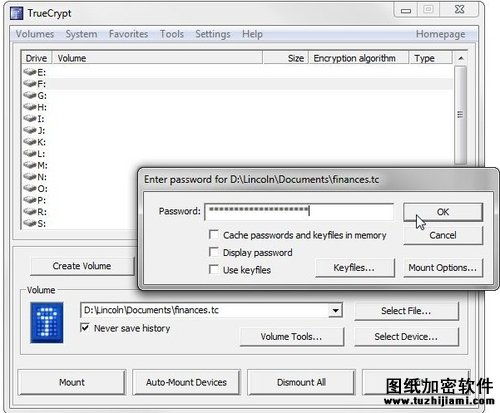
Task: Sort by Encryption algorithm column header
Action: click(x=359, y=58)
